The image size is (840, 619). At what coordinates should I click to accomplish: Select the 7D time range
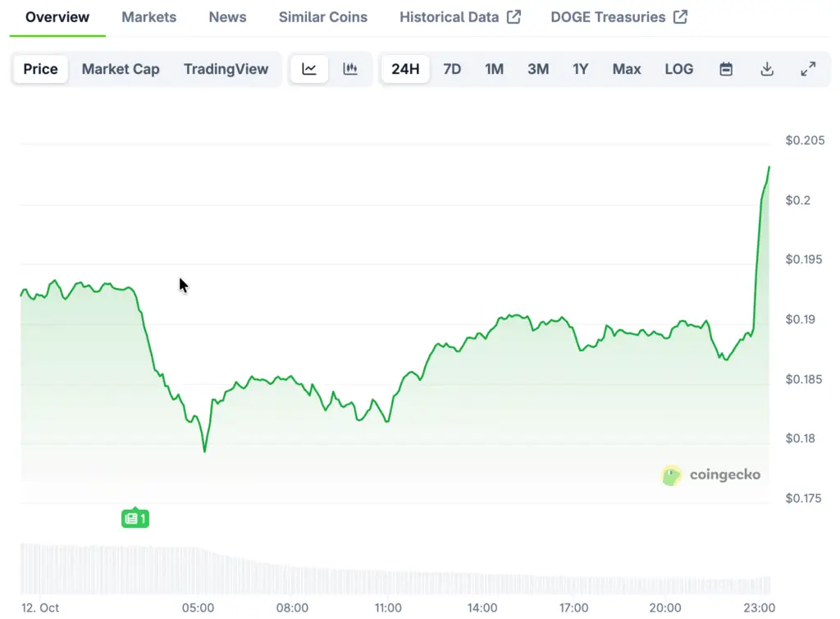coord(452,69)
